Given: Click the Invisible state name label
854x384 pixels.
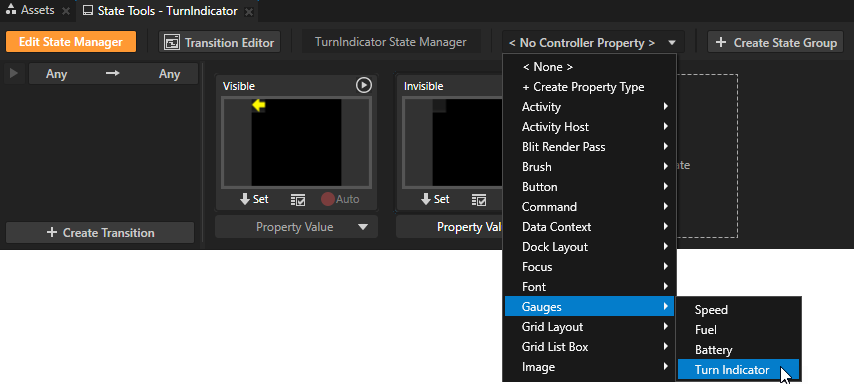Looking at the screenshot, I should coord(423,86).
